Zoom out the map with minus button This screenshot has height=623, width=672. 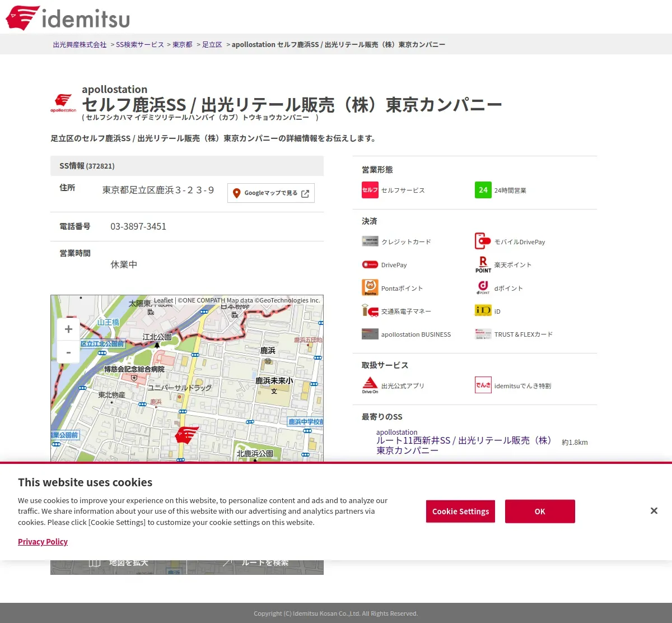pyautogui.click(x=68, y=352)
